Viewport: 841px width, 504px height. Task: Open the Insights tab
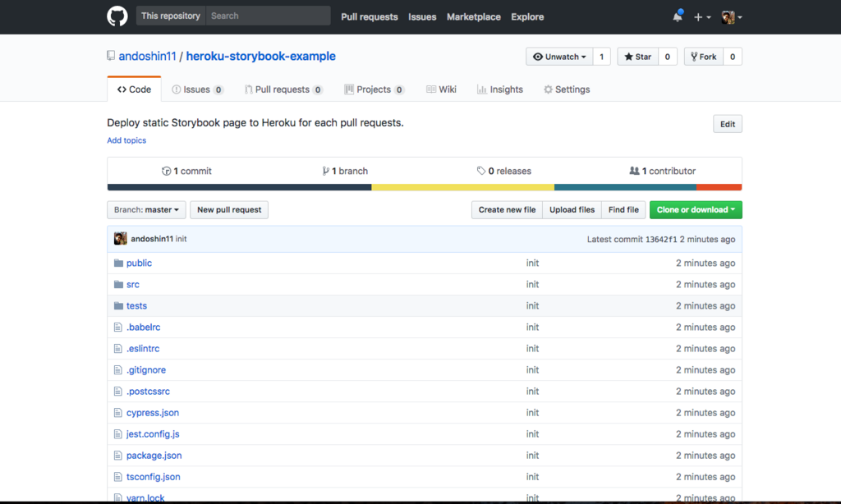(x=500, y=89)
